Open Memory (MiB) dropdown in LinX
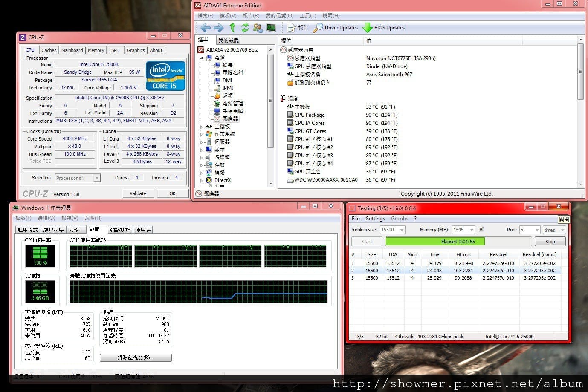The width and height of the screenshot is (588, 392). 463,230
